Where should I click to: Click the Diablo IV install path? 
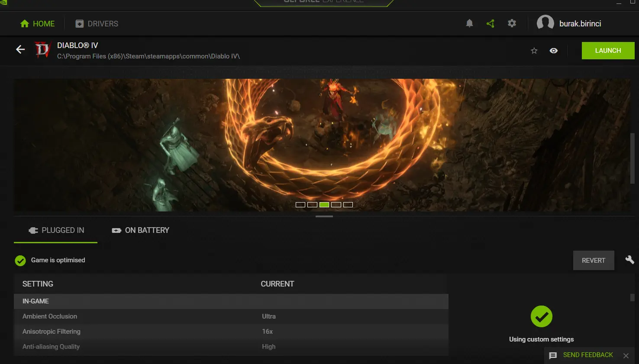tap(148, 56)
